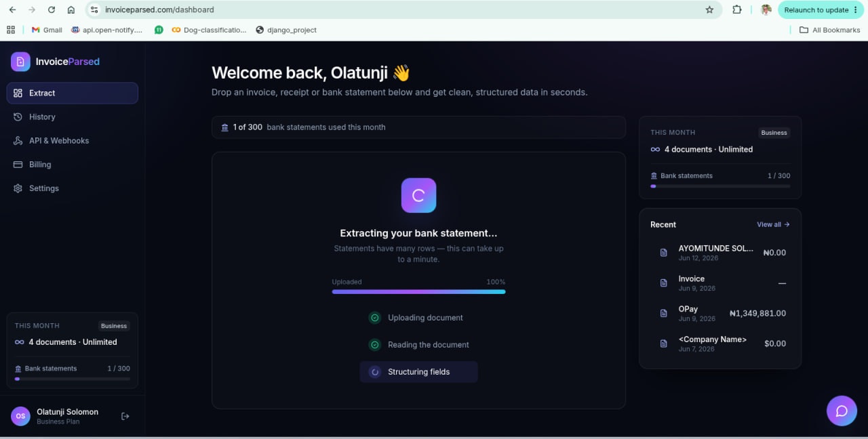Image resolution: width=868 pixels, height=439 pixels.
Task: Click the Billing card icon
Action: [18, 164]
